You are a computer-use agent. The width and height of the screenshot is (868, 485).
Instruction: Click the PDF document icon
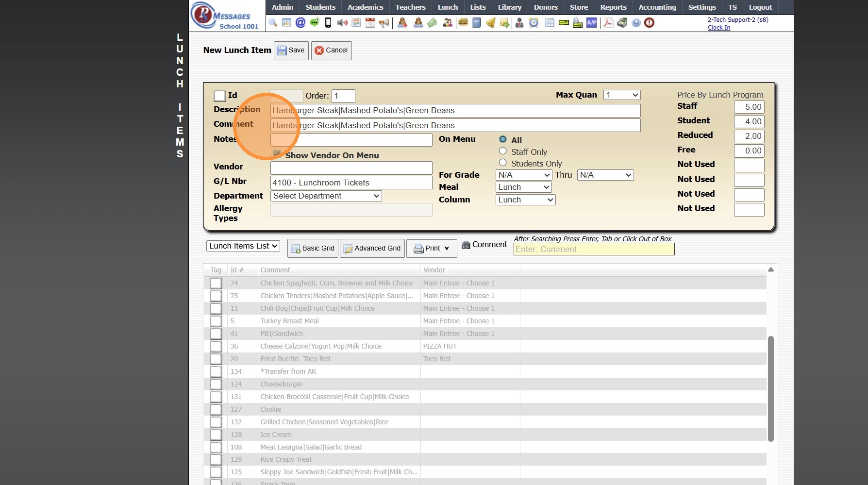[x=608, y=23]
